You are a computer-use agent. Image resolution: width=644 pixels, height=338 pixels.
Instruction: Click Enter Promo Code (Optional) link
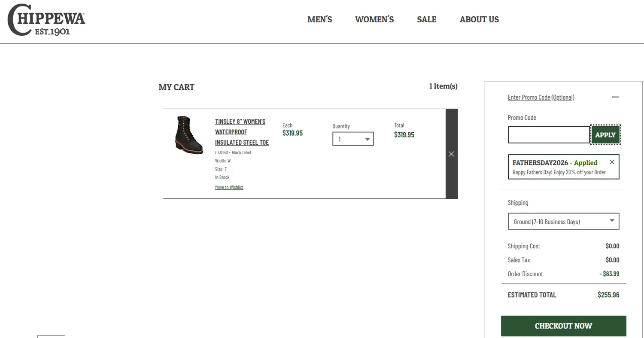(541, 97)
